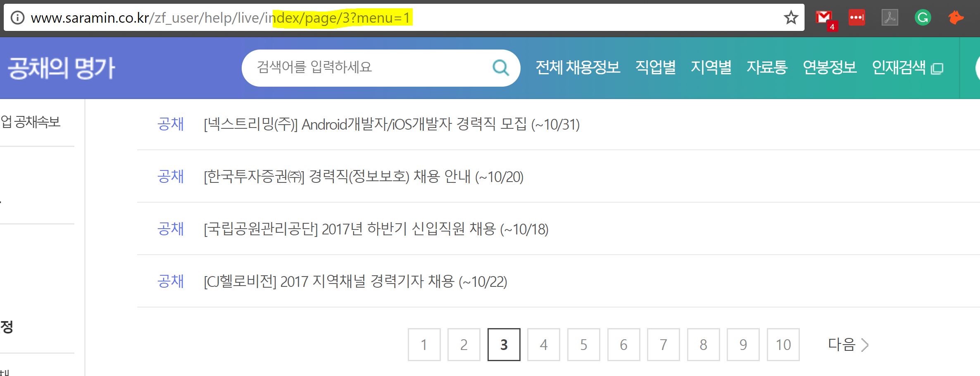Go to page 4 of listings

coord(544,345)
